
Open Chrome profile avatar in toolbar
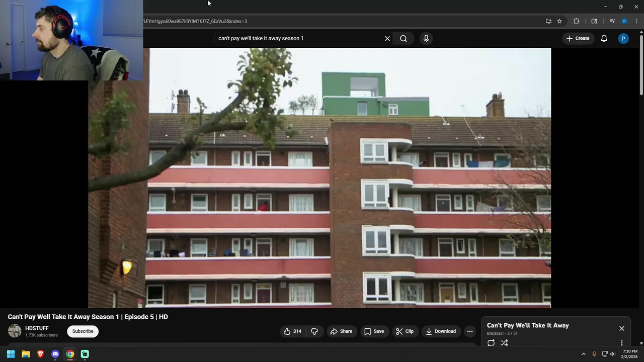pos(624,21)
